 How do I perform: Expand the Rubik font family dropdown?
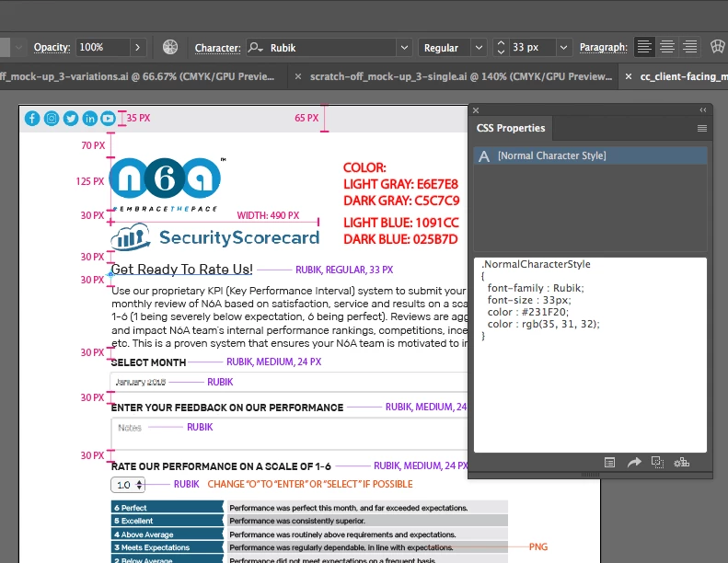[404, 47]
